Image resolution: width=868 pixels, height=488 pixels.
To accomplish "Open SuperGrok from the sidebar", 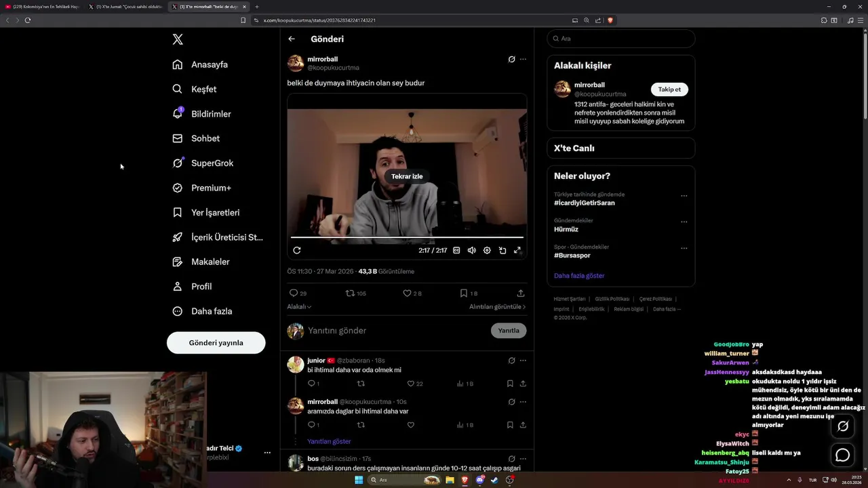I will point(203,163).
